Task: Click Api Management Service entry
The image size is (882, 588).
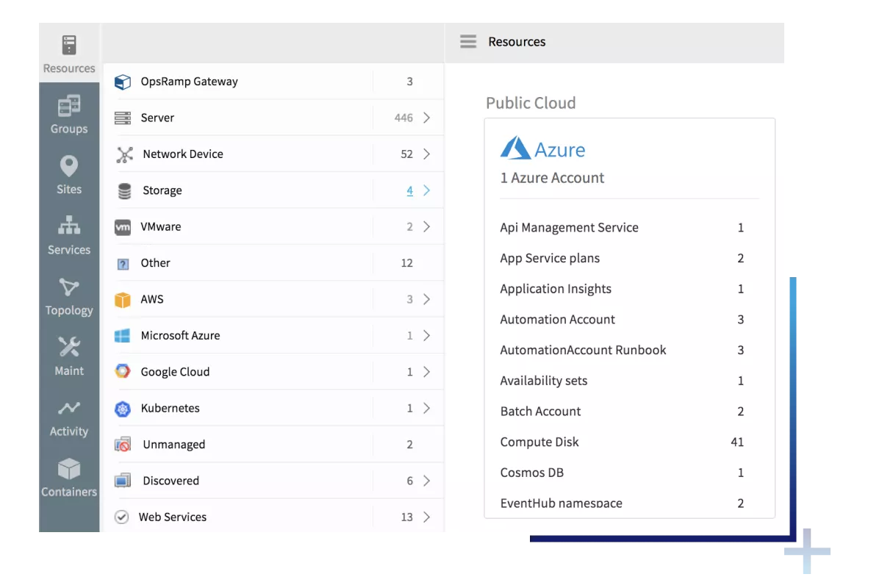Action: click(569, 228)
